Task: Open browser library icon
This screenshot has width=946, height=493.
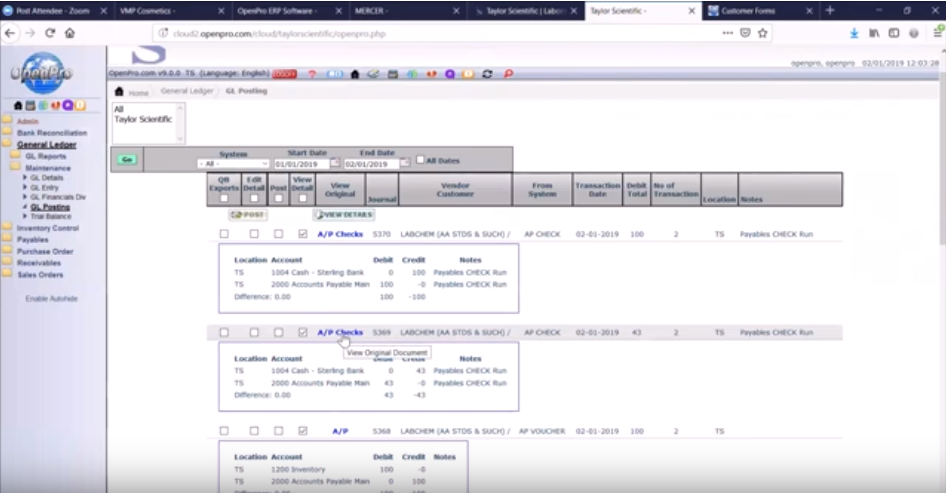Action: (x=874, y=33)
